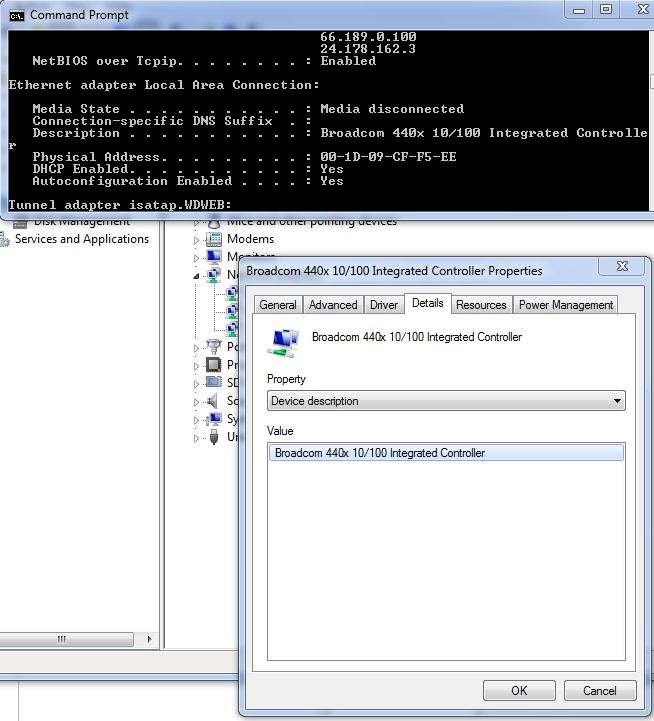This screenshot has width=654, height=721.
Task: Collapse the Network adapters tree node
Action: 196,276
